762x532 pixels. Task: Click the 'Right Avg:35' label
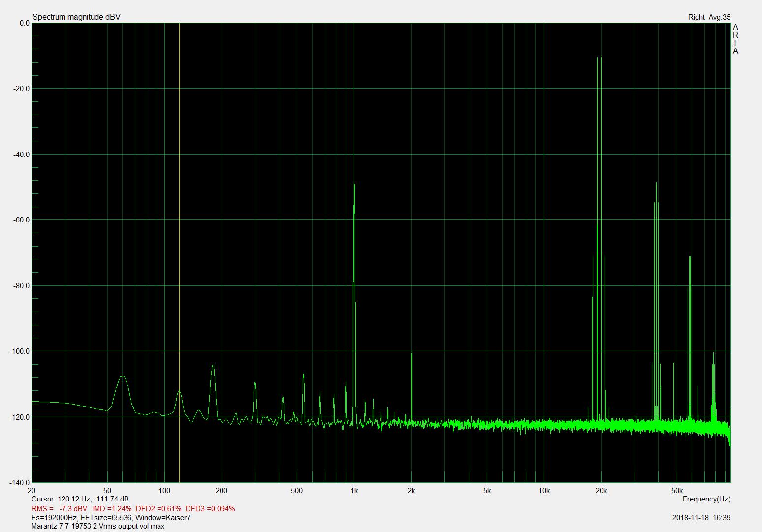pyautogui.click(x=709, y=17)
